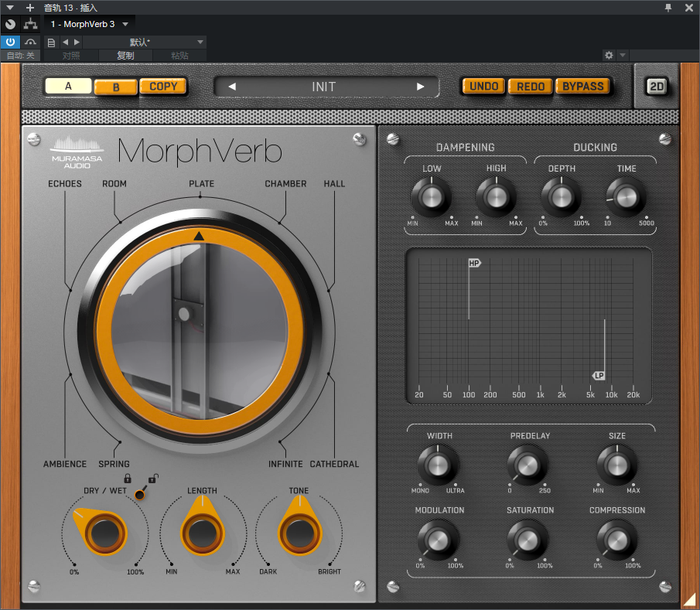This screenshot has width=700, height=610.
Task: Go to next host preset arrow
Action: [x=77, y=42]
